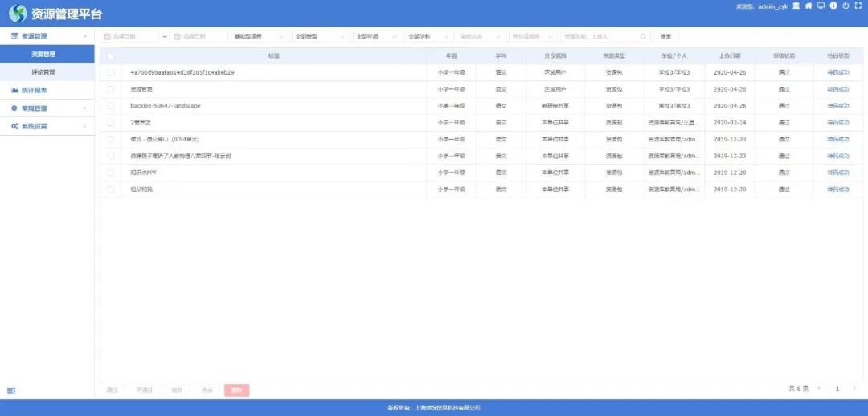Expand the 系统设置 sidebar chevron
The image size is (868, 416).
[x=84, y=126]
